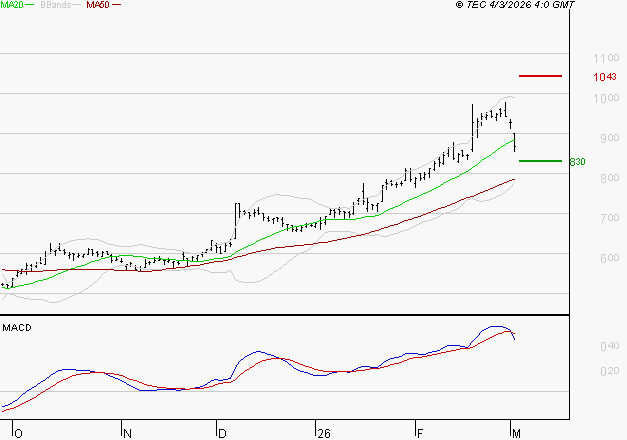
Task: Click the 26 year label on time axis
Action: click(324, 434)
